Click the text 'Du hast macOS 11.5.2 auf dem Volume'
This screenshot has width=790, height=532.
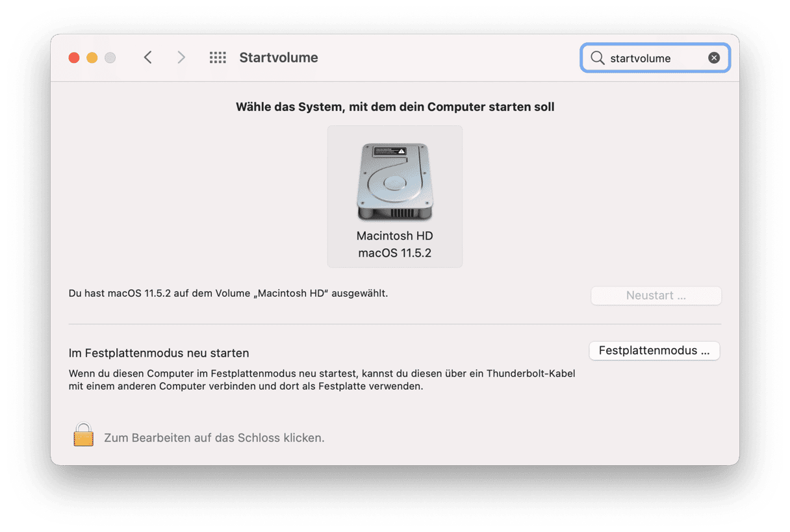point(160,294)
